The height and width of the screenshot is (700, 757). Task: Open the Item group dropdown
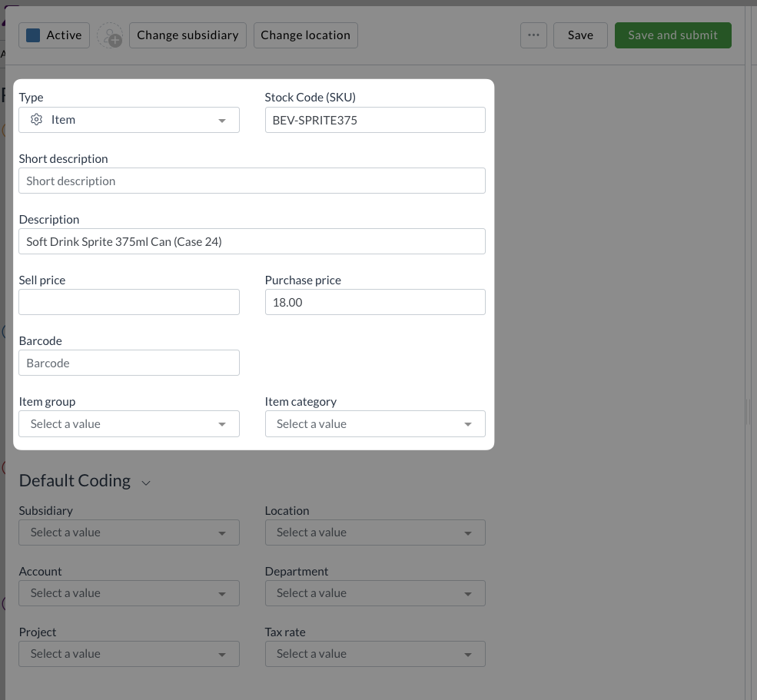tap(129, 424)
